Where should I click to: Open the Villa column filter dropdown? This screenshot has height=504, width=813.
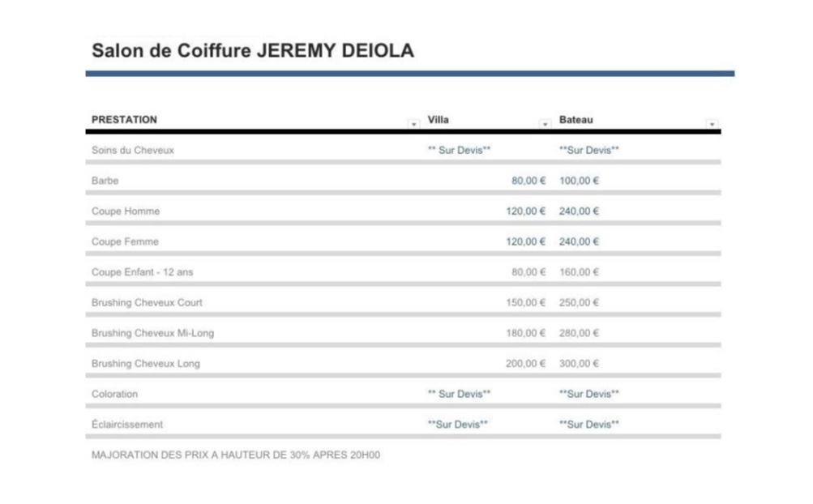tap(545, 124)
